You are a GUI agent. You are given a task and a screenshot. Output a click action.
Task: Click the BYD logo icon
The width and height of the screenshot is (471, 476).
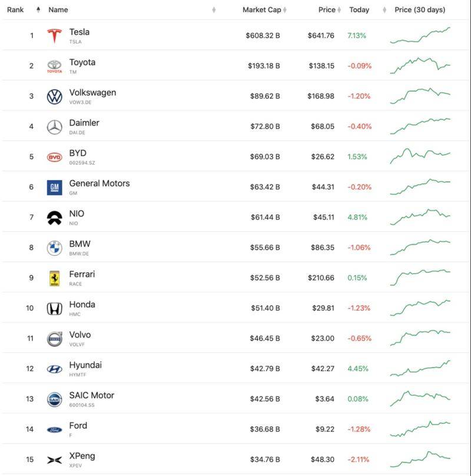(54, 157)
